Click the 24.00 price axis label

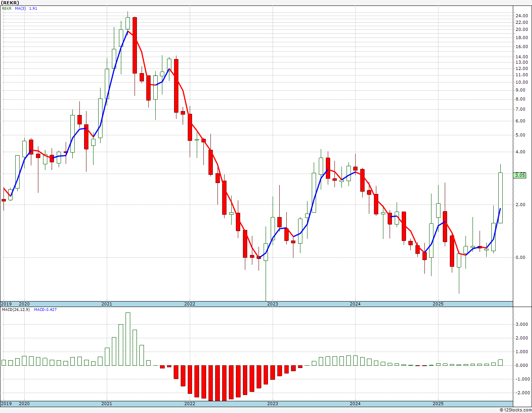coord(521,16)
